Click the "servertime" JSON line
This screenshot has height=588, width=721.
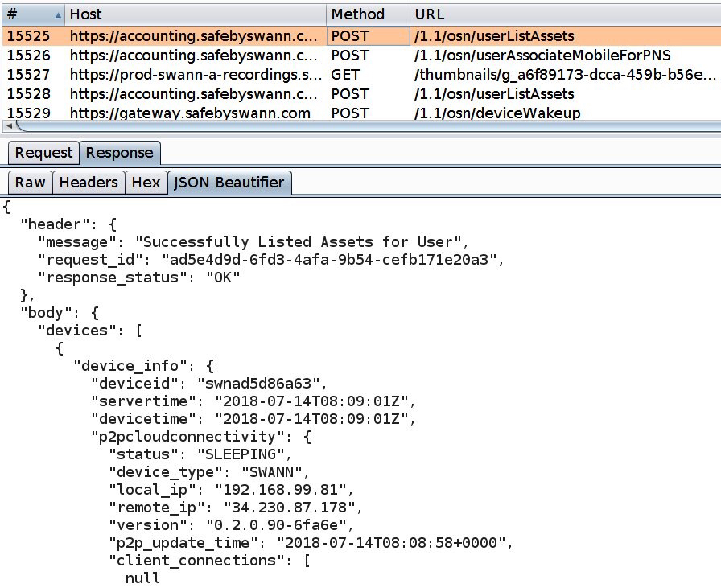coord(253,401)
